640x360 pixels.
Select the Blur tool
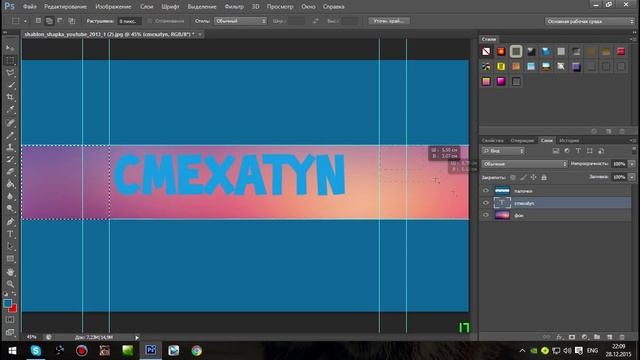(10, 196)
